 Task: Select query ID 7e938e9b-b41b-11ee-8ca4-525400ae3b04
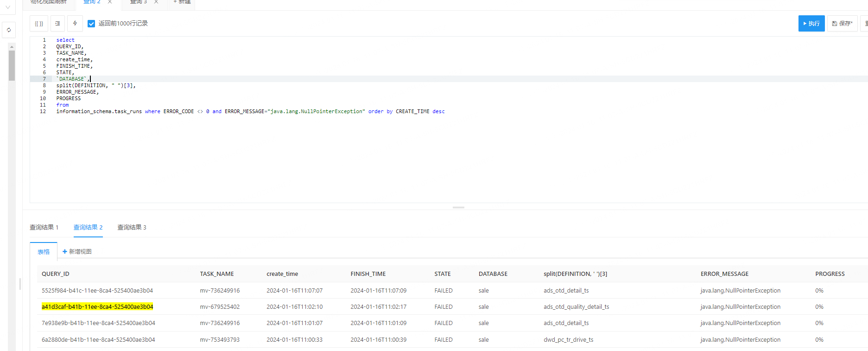click(x=98, y=323)
